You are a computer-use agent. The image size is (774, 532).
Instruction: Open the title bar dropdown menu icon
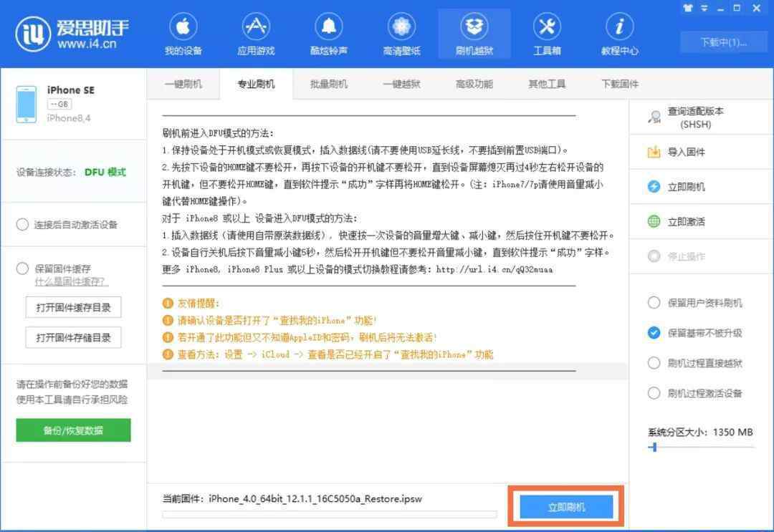click(x=704, y=8)
